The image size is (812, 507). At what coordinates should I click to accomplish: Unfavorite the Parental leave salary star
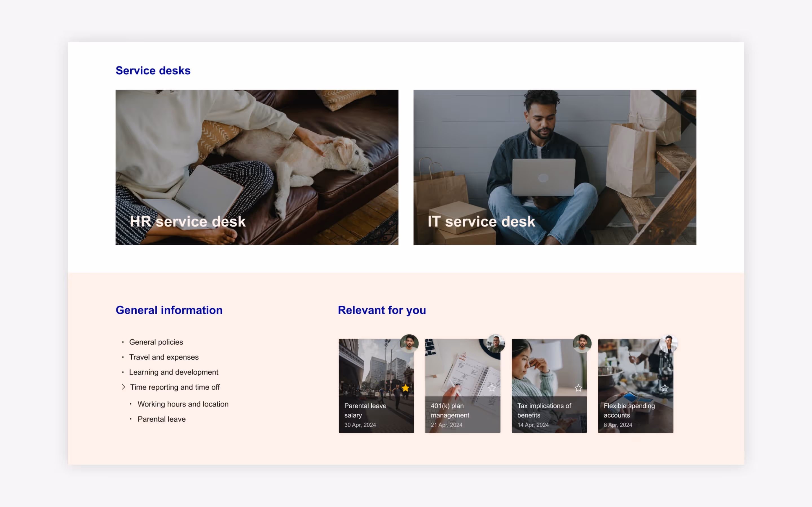click(405, 388)
